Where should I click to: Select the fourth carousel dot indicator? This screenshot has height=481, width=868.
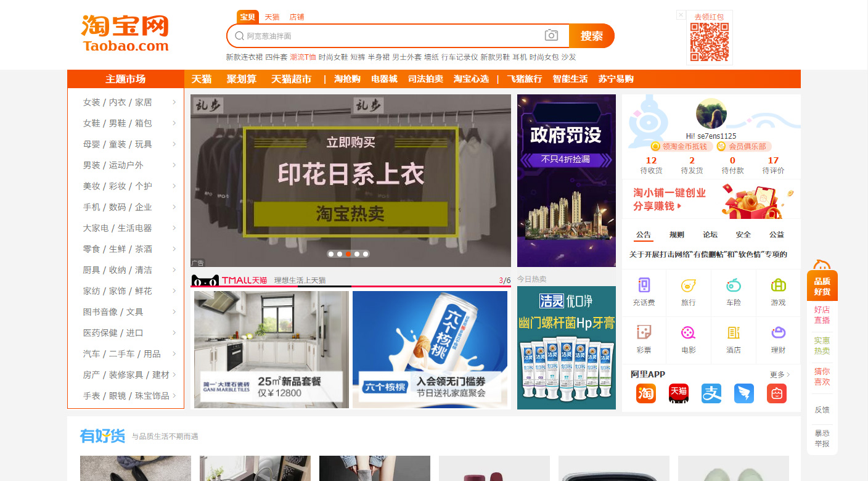(357, 254)
